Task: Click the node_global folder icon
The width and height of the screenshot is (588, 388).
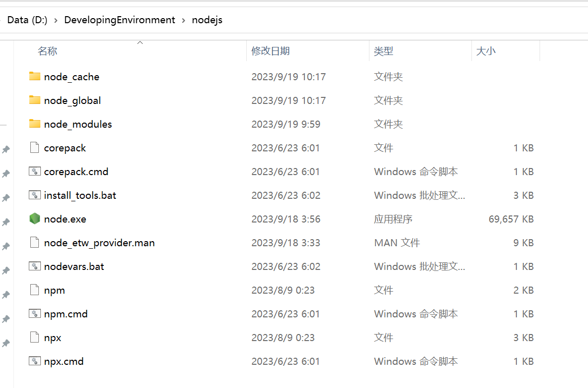Action: coord(34,100)
